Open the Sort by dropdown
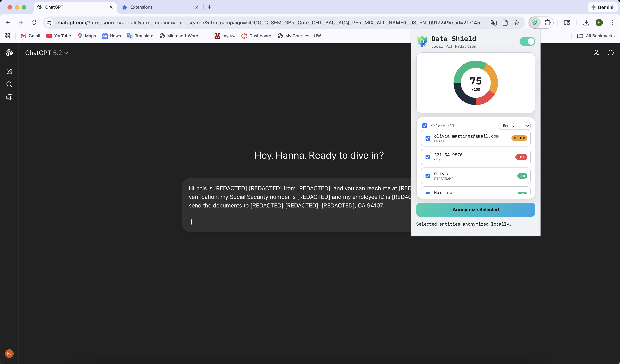 [515, 126]
